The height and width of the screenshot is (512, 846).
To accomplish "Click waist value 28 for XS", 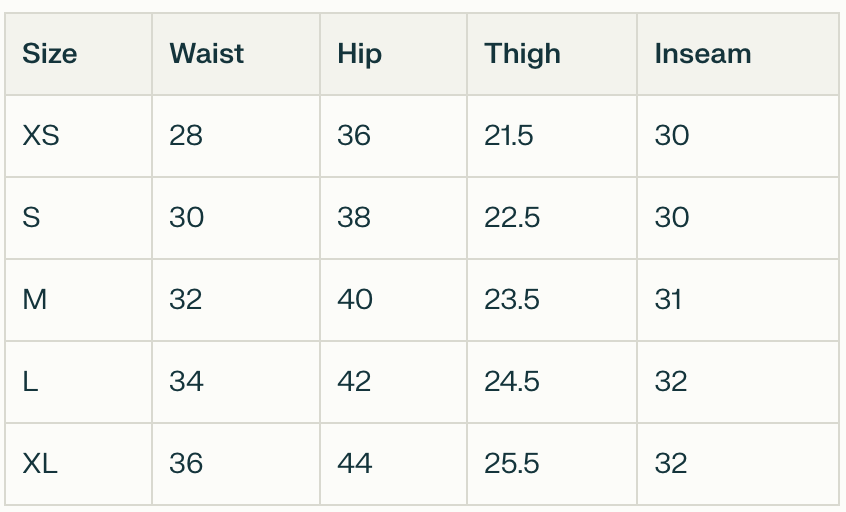I will (186, 136).
